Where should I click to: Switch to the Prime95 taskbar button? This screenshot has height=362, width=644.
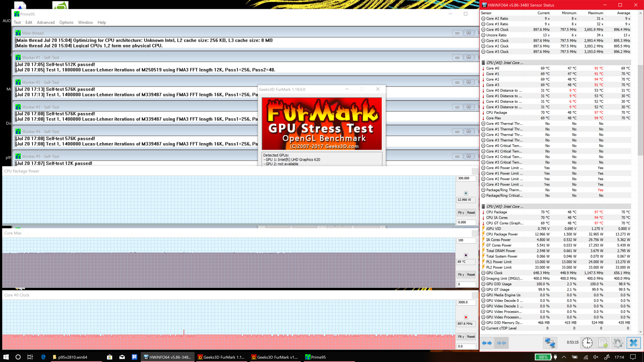tap(315, 357)
